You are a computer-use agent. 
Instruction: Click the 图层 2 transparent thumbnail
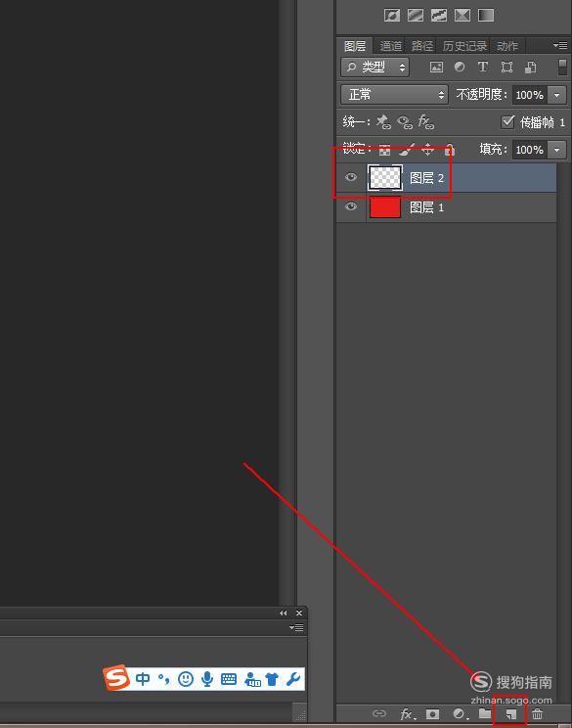[x=384, y=177]
